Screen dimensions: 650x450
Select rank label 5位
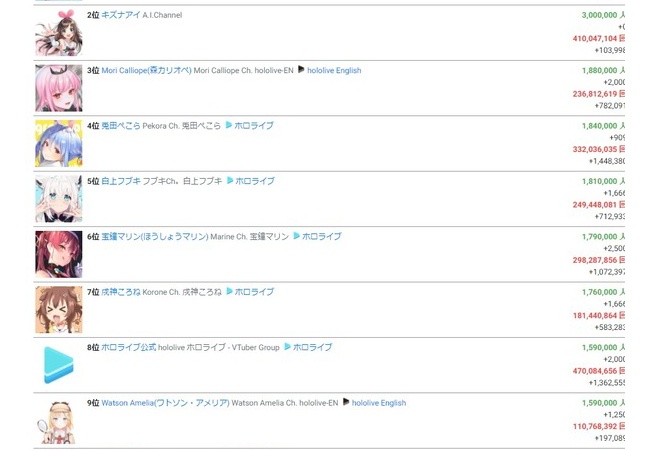pyautogui.click(x=93, y=181)
